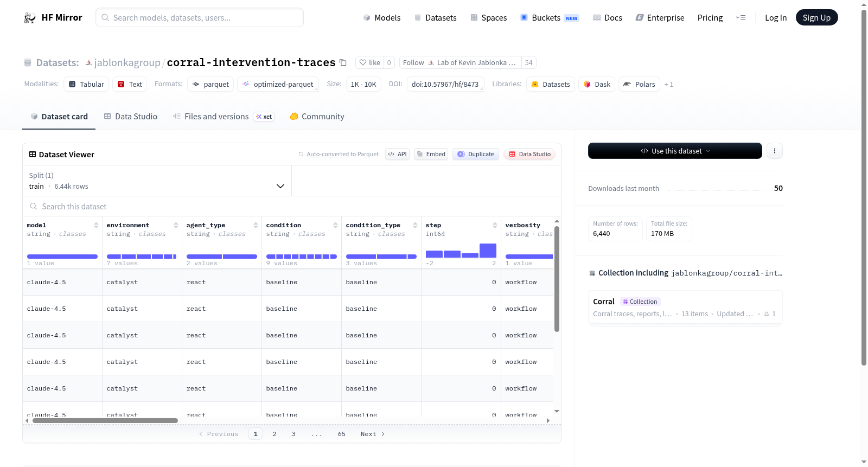
Task: Sort by the agent_type column sort icon
Action: point(256,225)
